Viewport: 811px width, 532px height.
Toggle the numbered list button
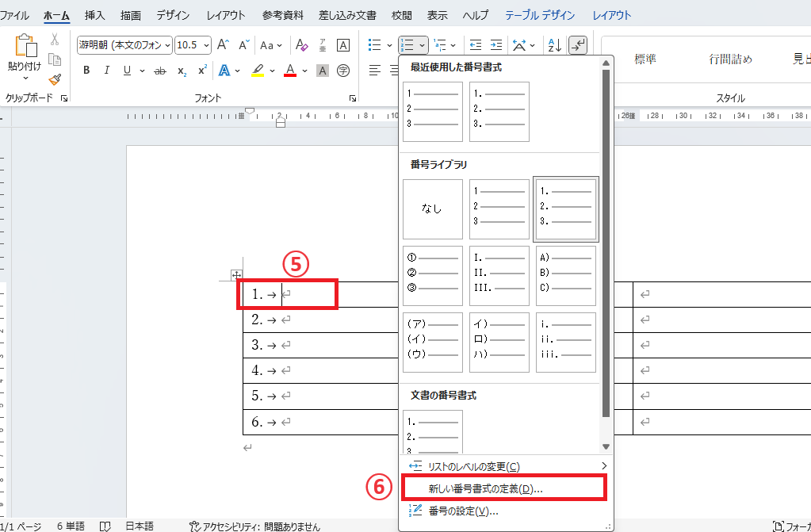click(x=407, y=45)
